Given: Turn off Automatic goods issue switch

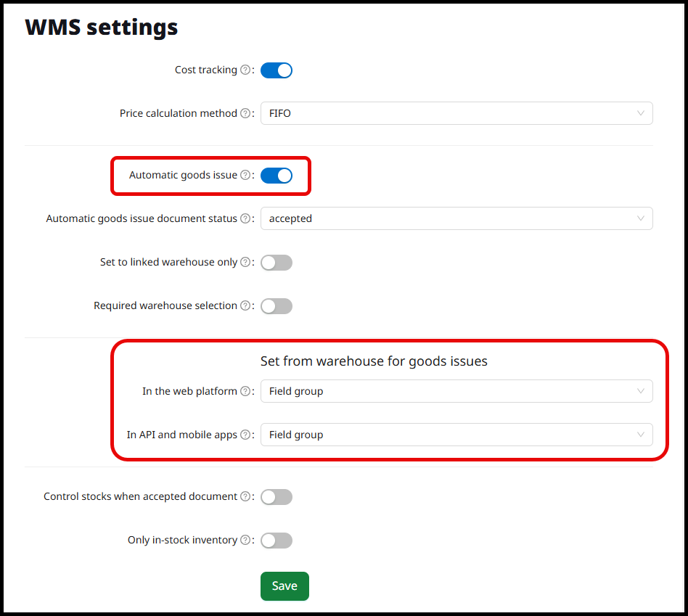Looking at the screenshot, I should (x=277, y=176).
